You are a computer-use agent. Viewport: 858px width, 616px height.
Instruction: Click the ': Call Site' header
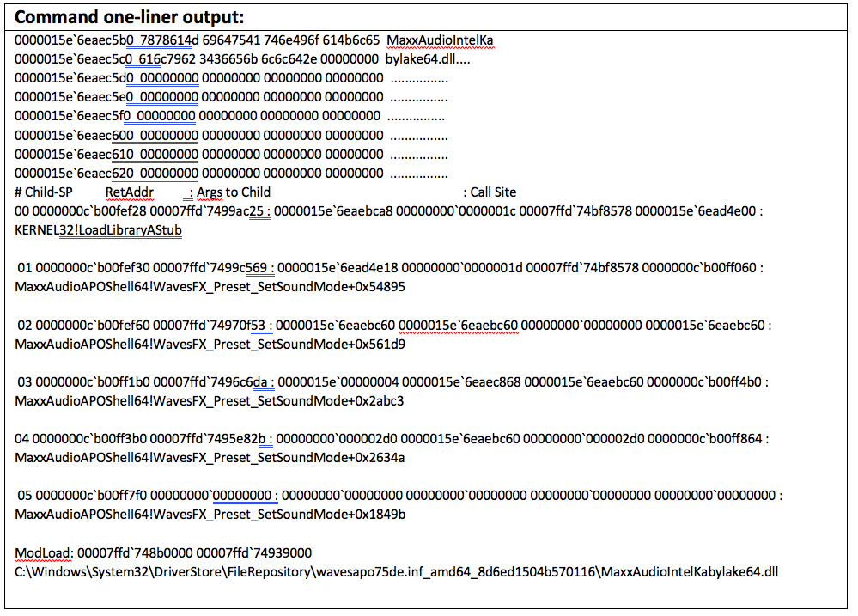pos(490,192)
